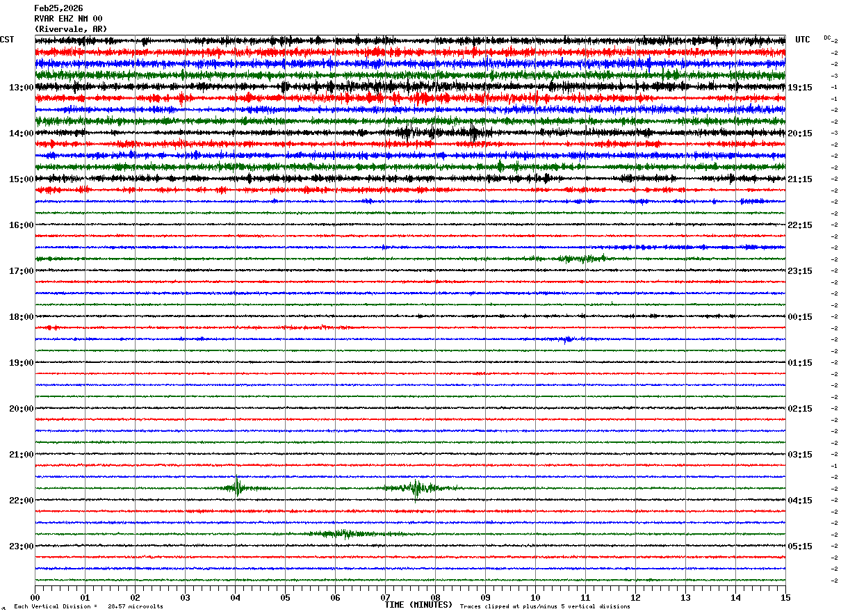Click the 22:15 UTC time label
841x616 pixels.
tap(800, 225)
